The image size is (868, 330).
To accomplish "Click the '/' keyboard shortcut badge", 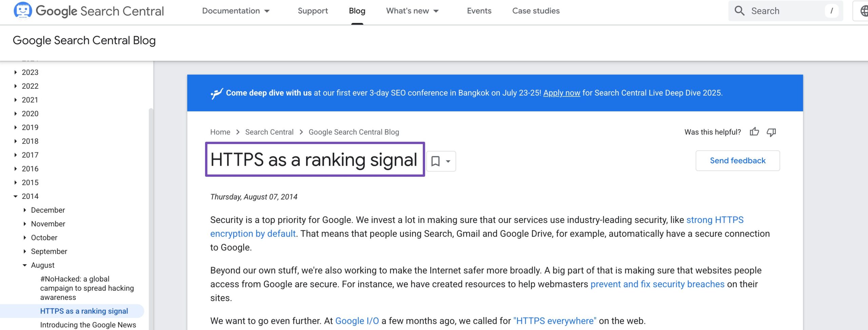I will point(831,11).
